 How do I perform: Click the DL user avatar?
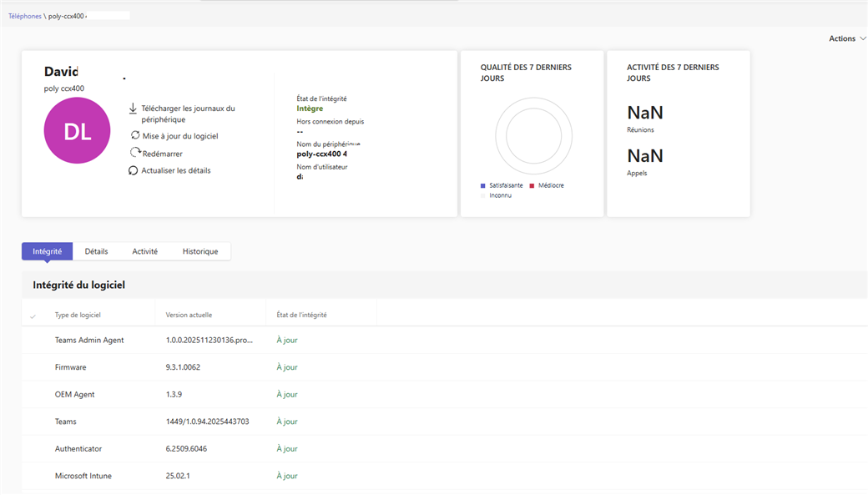coord(77,130)
